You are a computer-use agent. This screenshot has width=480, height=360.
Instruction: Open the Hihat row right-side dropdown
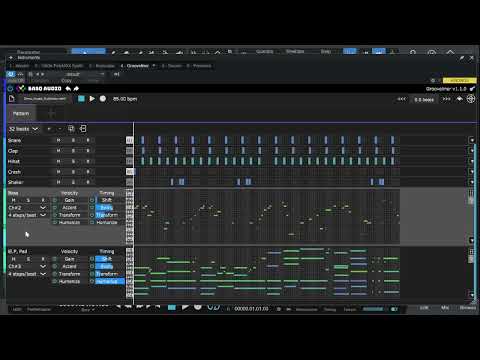pyautogui.click(x=472, y=161)
